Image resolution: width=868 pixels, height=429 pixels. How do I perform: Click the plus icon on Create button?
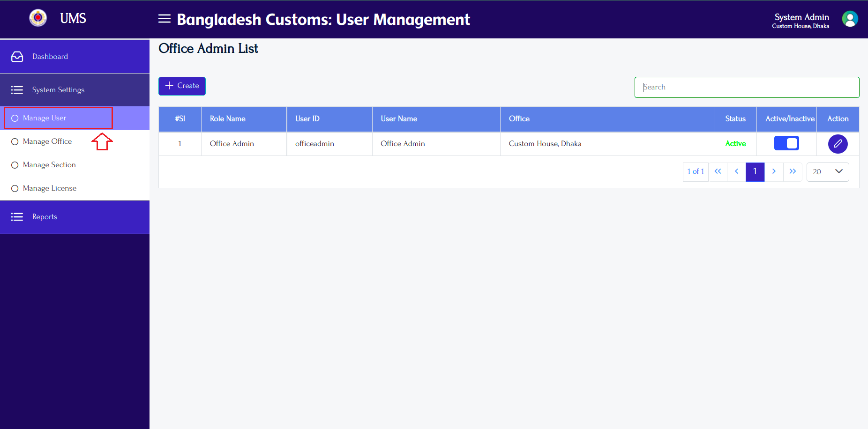tap(170, 86)
